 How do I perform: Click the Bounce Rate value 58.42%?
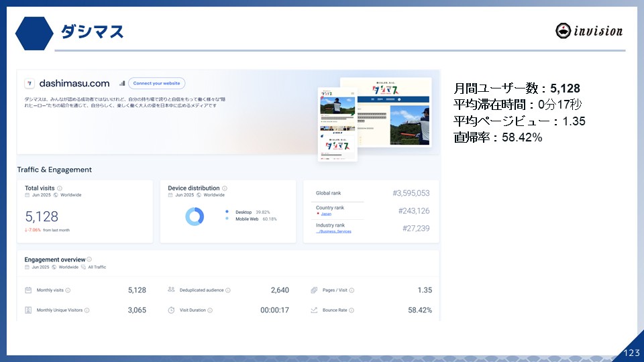[420, 310]
